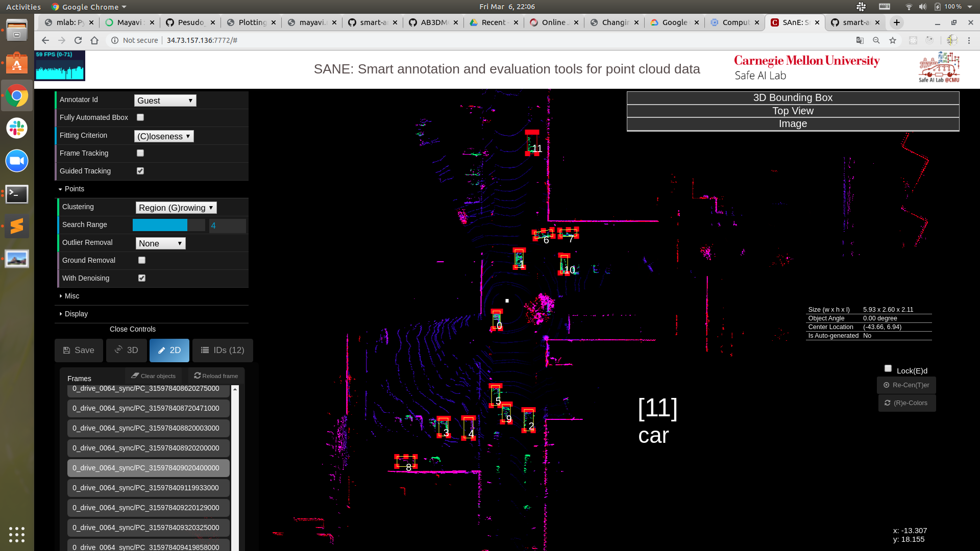Select the Top View panel header
The image size is (980, 551).
coord(792,111)
